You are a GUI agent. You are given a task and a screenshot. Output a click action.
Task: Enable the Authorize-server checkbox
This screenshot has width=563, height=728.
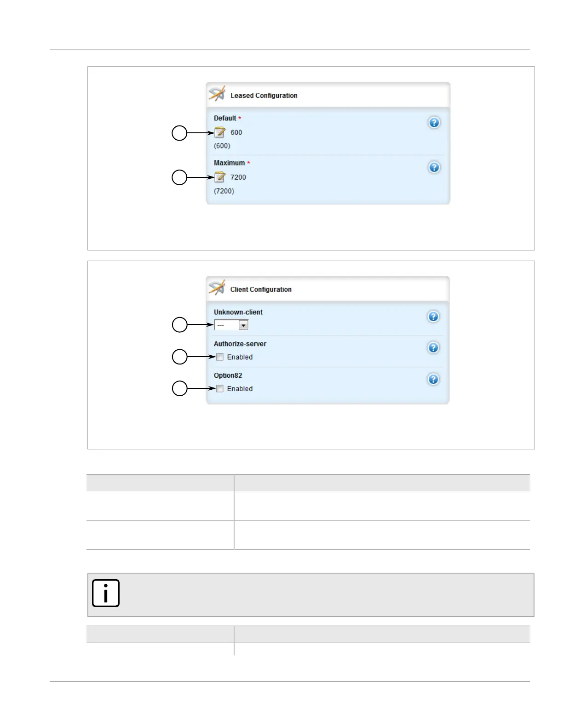(x=220, y=357)
